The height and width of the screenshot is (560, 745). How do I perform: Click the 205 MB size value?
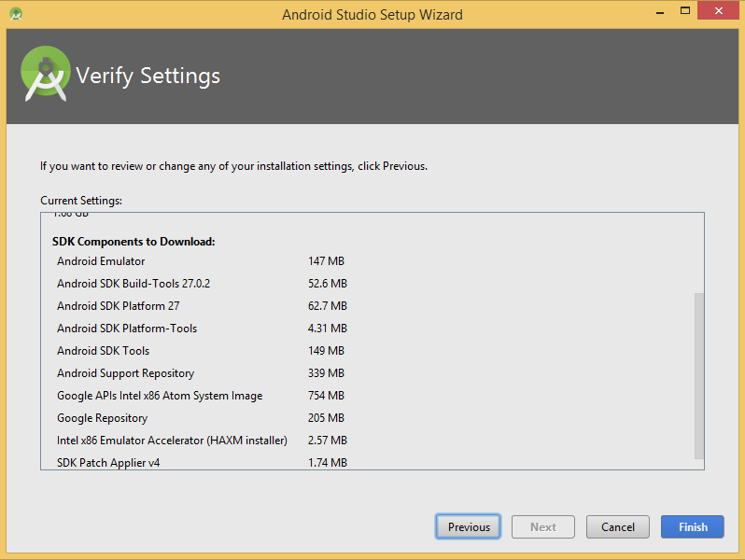click(x=326, y=417)
